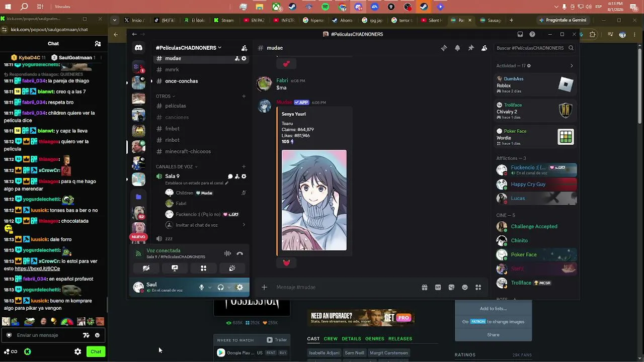Click Share on Letterboxd panel
The width and height of the screenshot is (644, 362).
(x=493, y=335)
